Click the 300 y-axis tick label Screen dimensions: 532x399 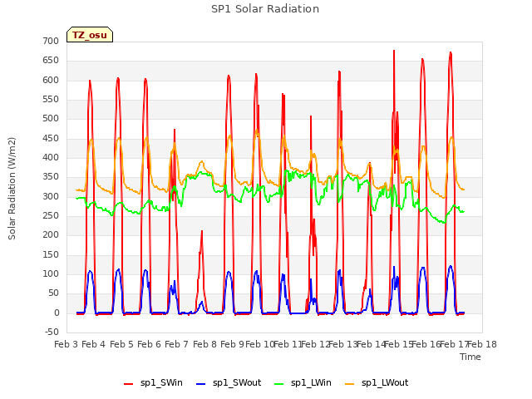click(x=51, y=196)
